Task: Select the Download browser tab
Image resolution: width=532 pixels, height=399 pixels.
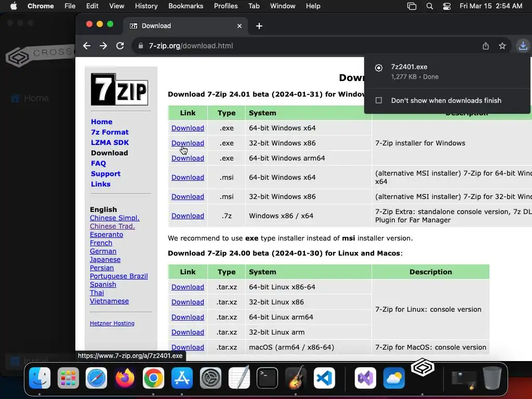Action: coord(185,26)
